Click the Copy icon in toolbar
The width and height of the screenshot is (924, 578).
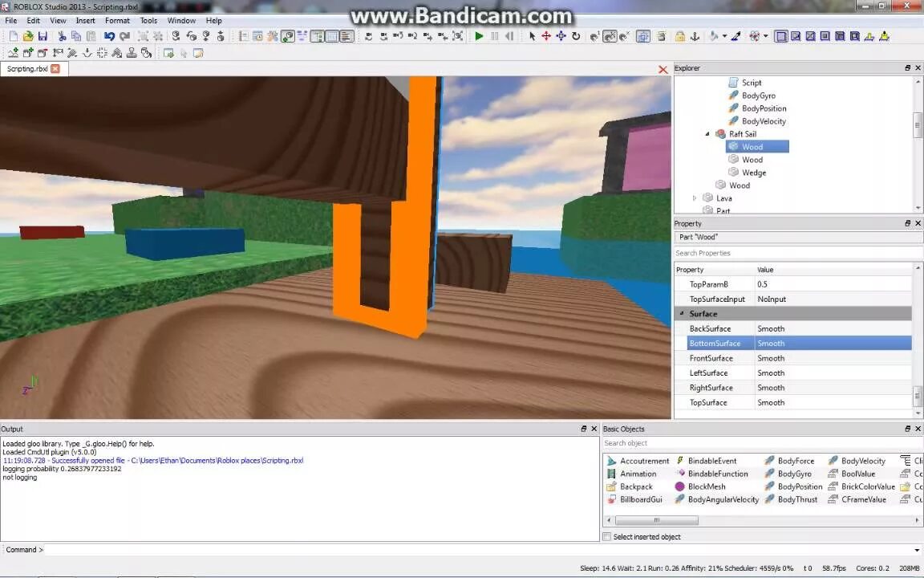pyautogui.click(x=76, y=36)
